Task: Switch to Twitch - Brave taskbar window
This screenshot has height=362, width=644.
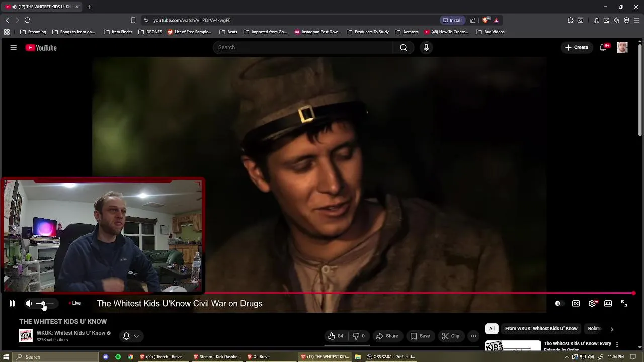Action: click(161, 357)
